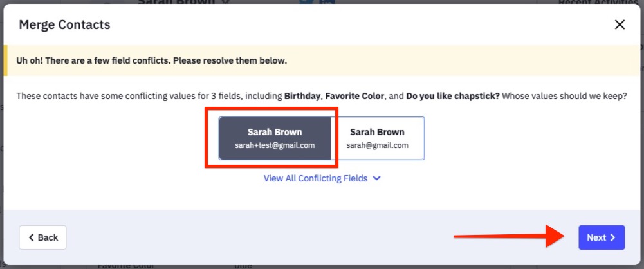The height and width of the screenshot is (269, 644).
Task: Click the bold Favorite Color field name in message
Action: (354, 96)
